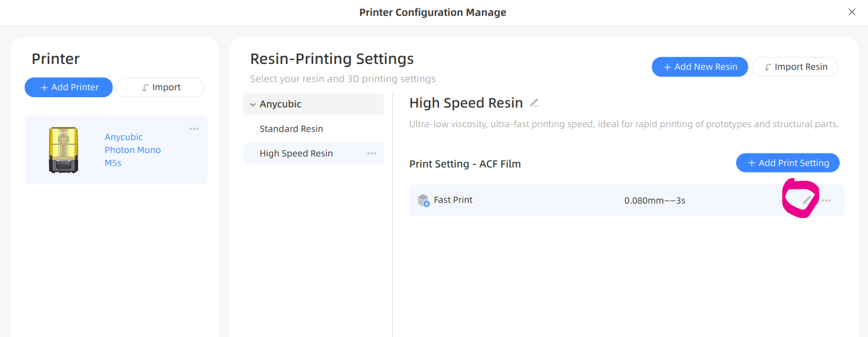Collapse the Anycubic resin group
The height and width of the screenshot is (337, 868).
coord(253,104)
